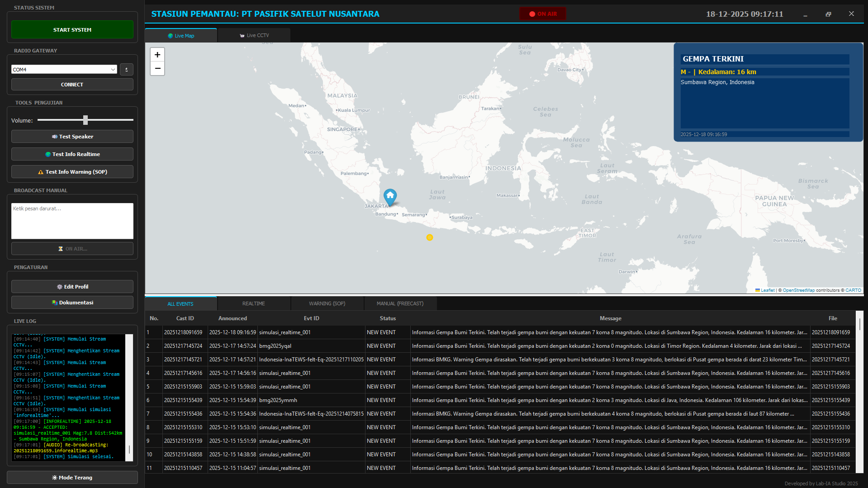Click the globe icon on Test Info Realtime

tap(47, 154)
